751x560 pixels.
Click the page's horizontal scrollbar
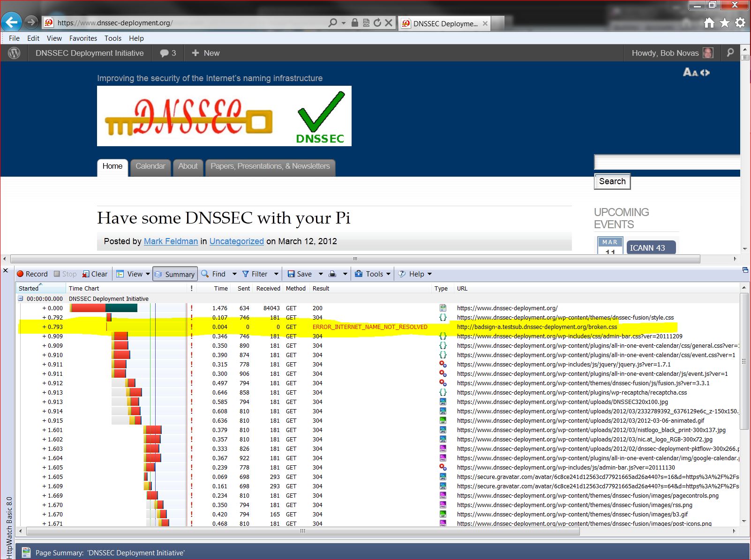click(x=355, y=259)
